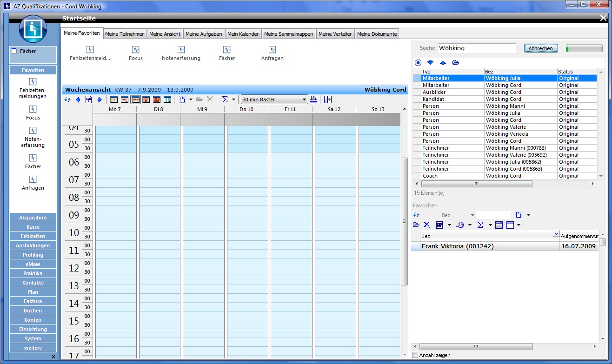Expand dropdown arrow next to new-entry page icon
612x364 pixels.
(x=191, y=99)
